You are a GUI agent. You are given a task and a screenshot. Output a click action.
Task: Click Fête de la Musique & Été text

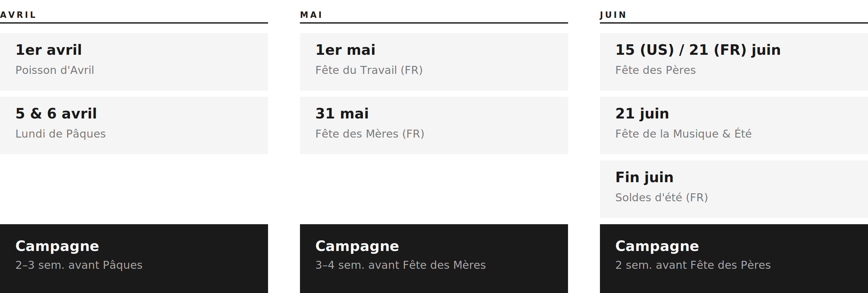[x=683, y=133]
